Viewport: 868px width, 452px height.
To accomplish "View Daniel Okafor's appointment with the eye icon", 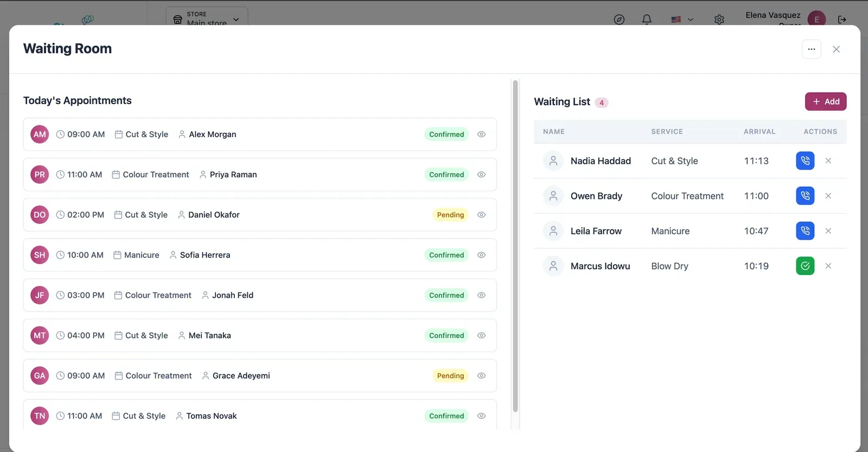I will pos(481,215).
